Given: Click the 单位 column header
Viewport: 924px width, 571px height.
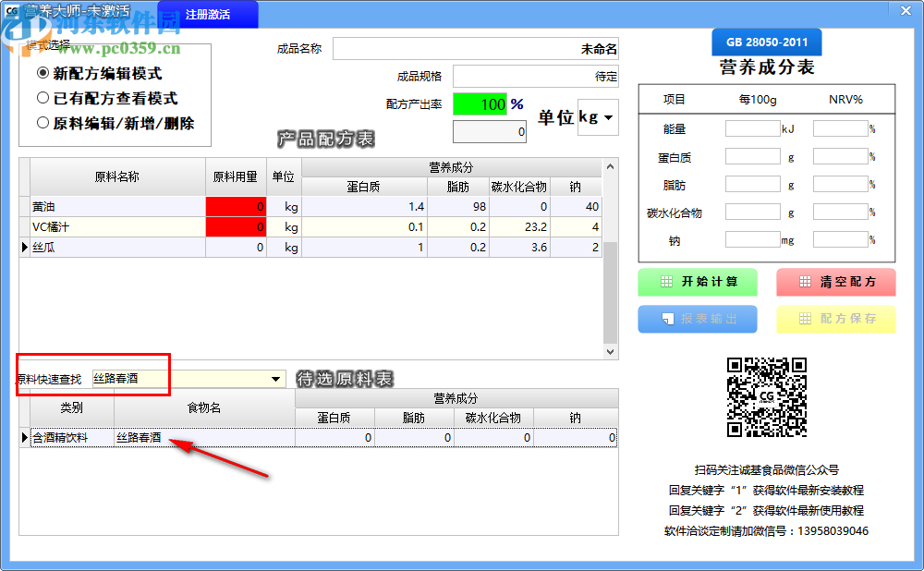Looking at the screenshot, I should (284, 176).
